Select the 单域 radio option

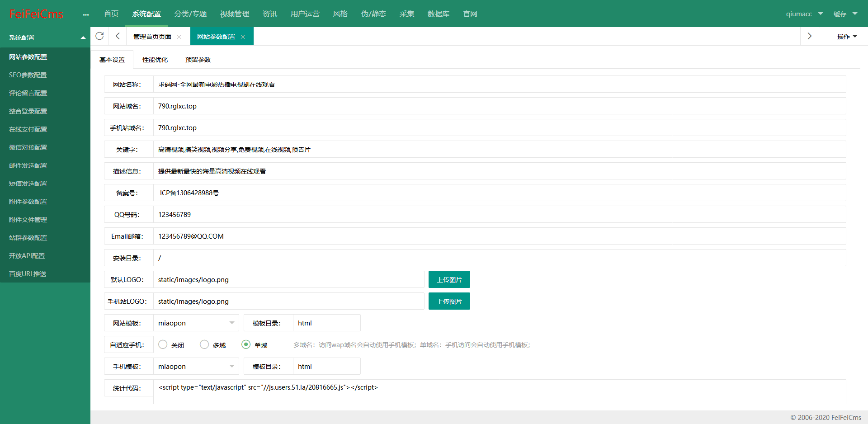click(246, 344)
